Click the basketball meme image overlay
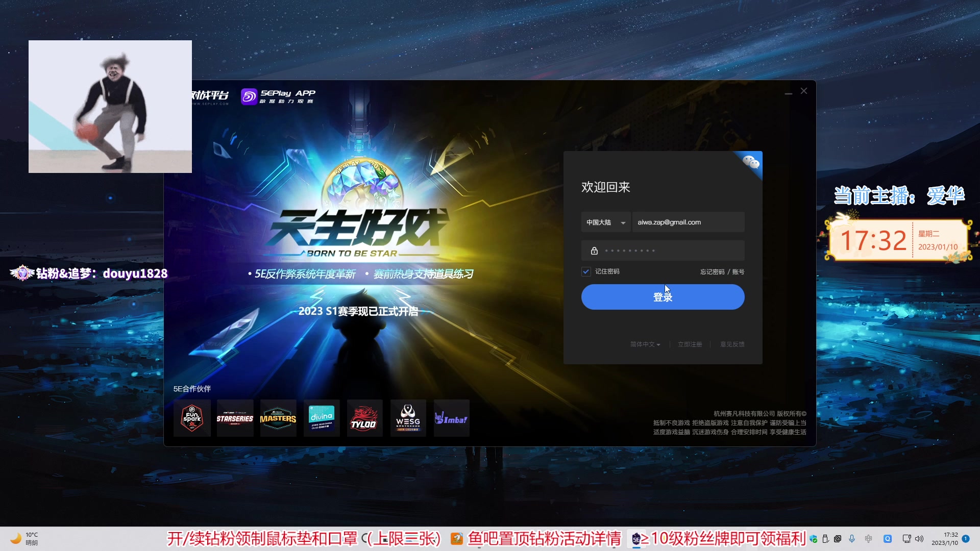The height and width of the screenshot is (551, 980). click(110, 107)
